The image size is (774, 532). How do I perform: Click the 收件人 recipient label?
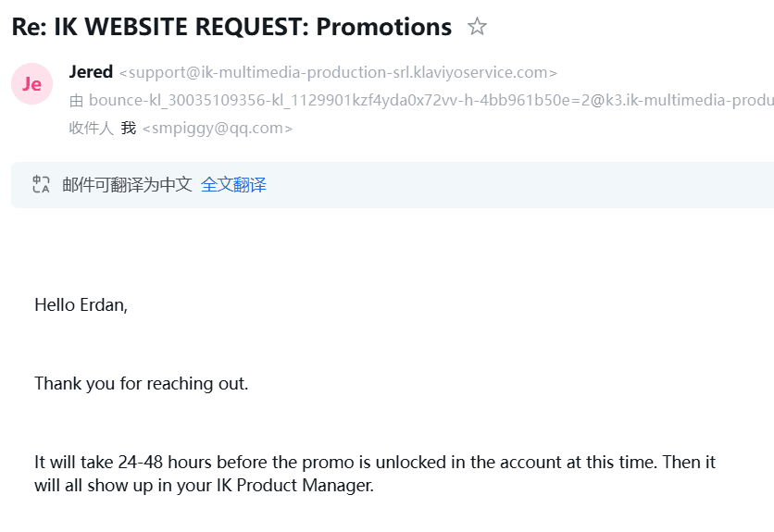tap(92, 129)
